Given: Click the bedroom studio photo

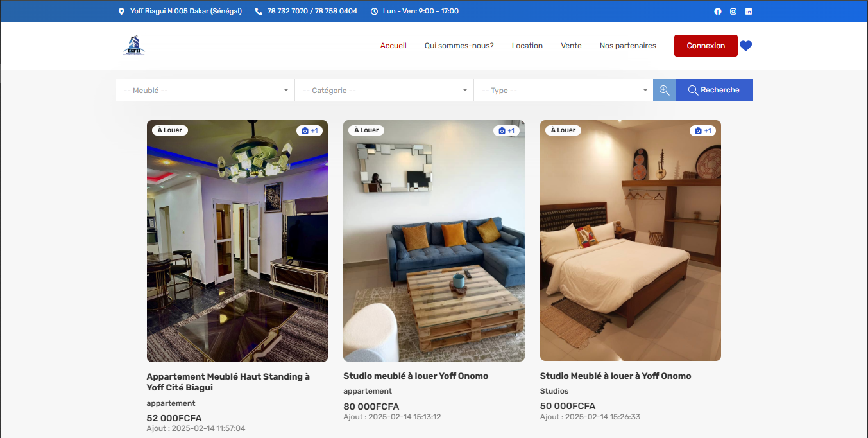Looking at the screenshot, I should click(631, 241).
